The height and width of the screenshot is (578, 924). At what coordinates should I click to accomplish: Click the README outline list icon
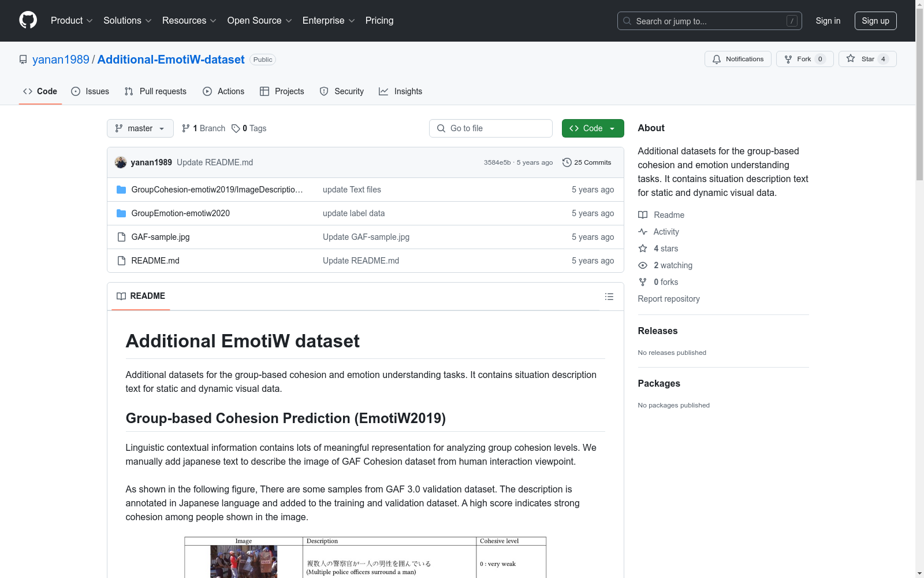tap(609, 297)
